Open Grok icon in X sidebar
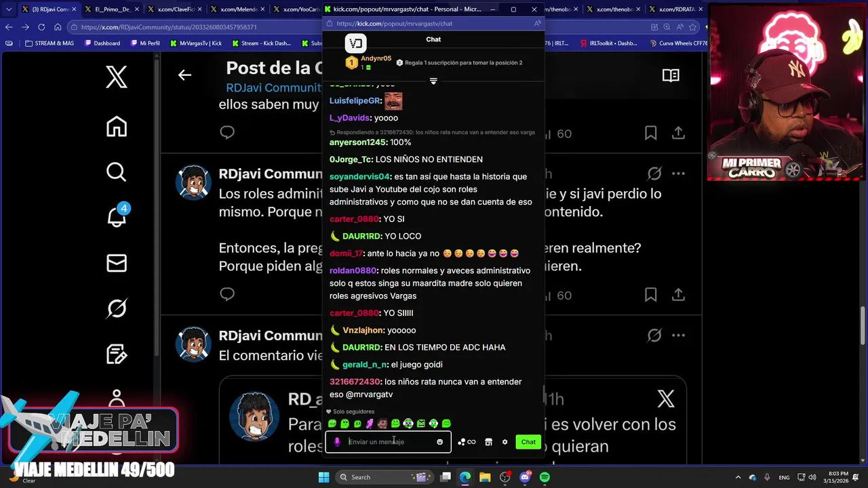868x488 pixels. coord(116,308)
